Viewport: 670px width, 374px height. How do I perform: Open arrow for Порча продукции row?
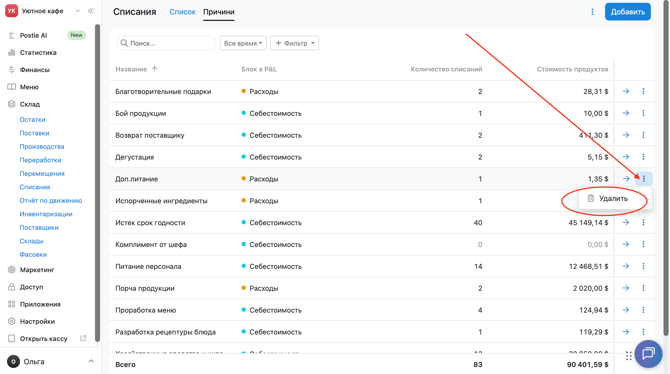coord(626,288)
